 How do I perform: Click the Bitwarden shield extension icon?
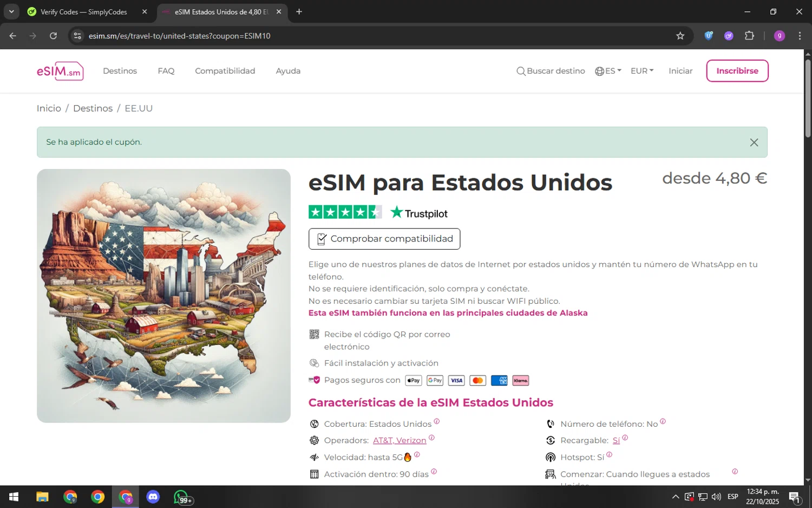coord(709,36)
